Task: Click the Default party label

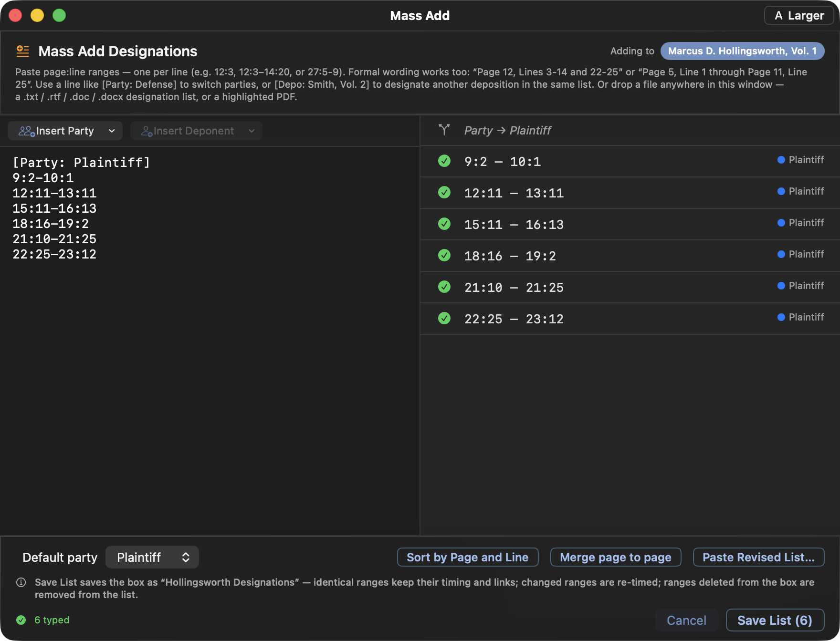Action: click(60, 557)
